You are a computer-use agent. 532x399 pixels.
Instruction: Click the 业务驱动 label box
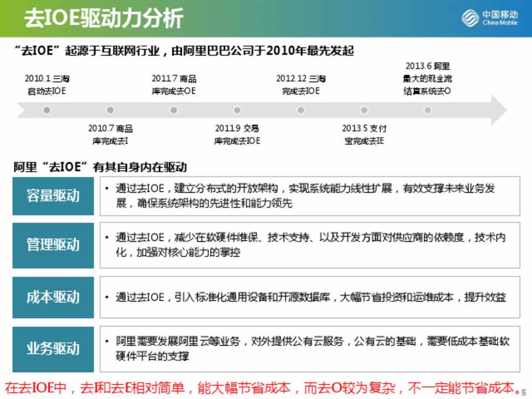pos(53,349)
